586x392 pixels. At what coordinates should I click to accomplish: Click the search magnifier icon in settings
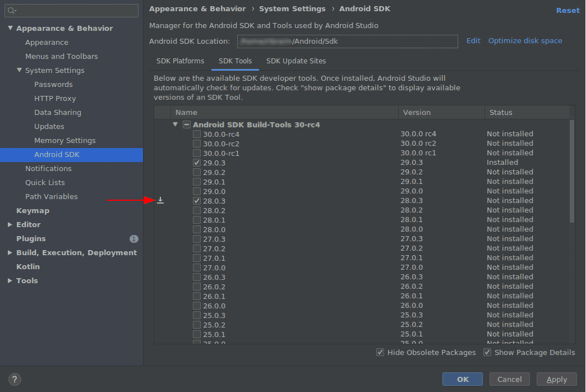point(12,11)
